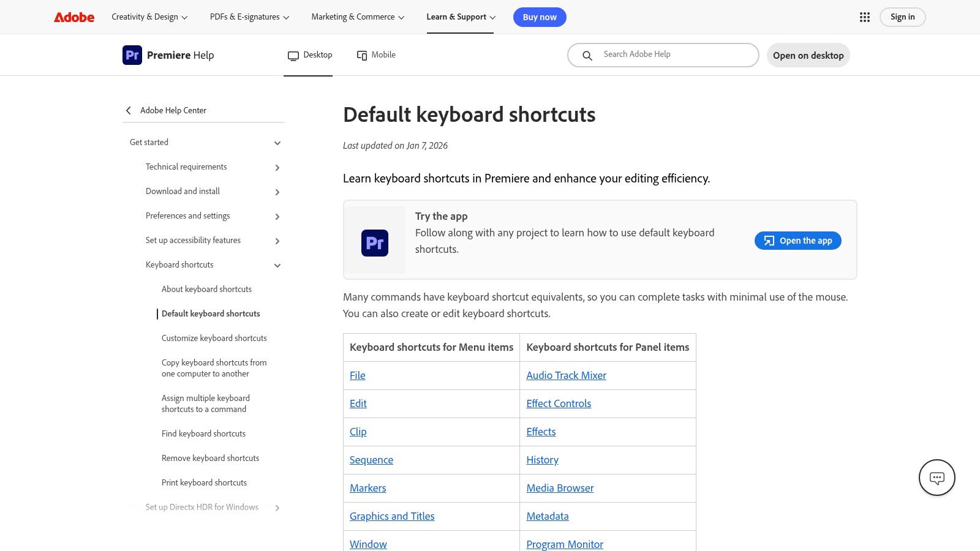Open About keyboard shortcuts page
This screenshot has height=551, width=980.
pos(206,289)
